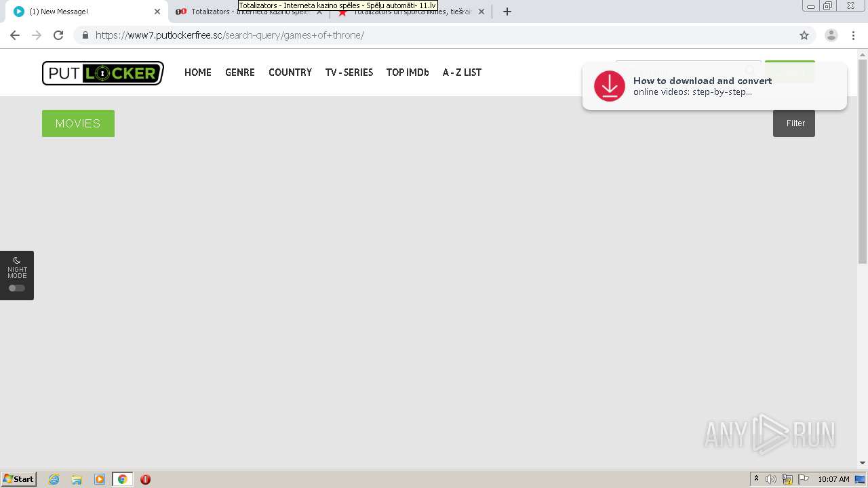Open the Chrome three-dot menu

point(853,35)
